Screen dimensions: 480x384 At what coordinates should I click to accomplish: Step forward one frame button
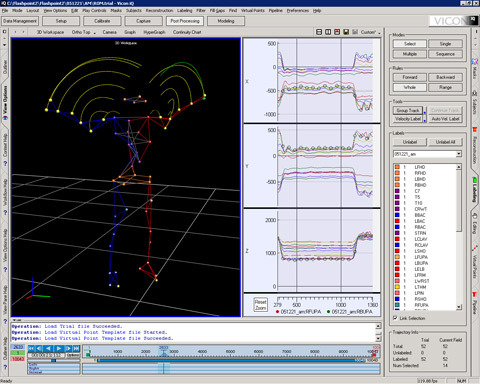point(68,348)
